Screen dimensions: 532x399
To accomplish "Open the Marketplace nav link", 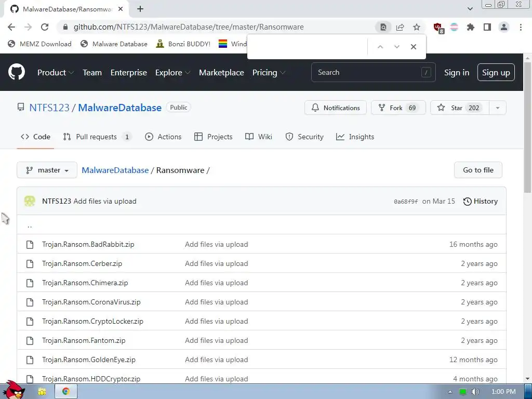I will [221, 73].
